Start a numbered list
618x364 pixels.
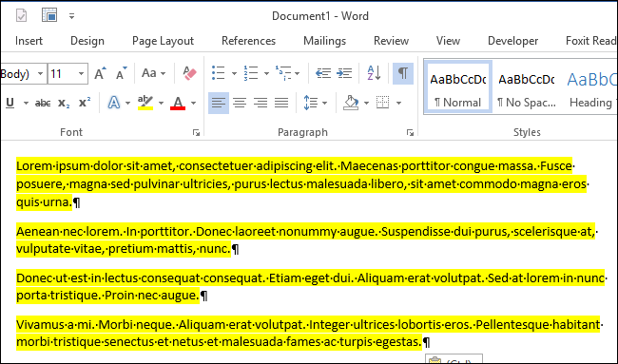pyautogui.click(x=251, y=73)
